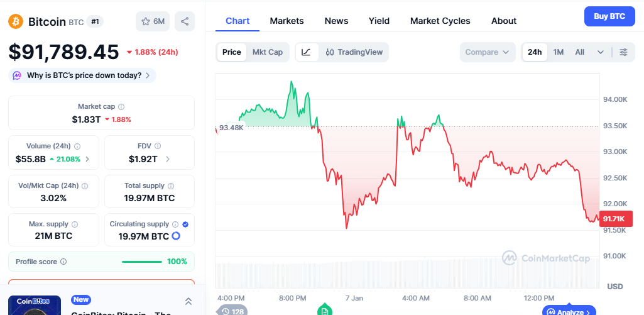Select the 1M time range

coord(558,52)
